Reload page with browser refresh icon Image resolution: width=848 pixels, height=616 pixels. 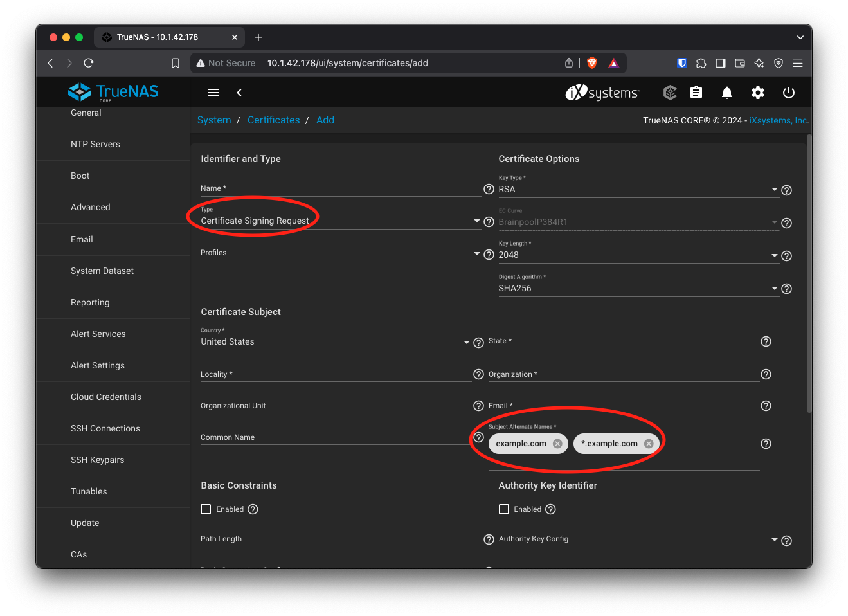click(x=89, y=63)
